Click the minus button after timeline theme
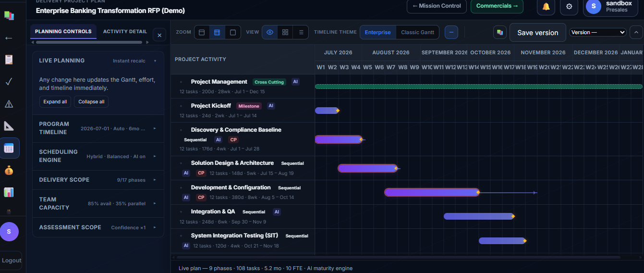This screenshot has height=273, width=644. coord(451,32)
